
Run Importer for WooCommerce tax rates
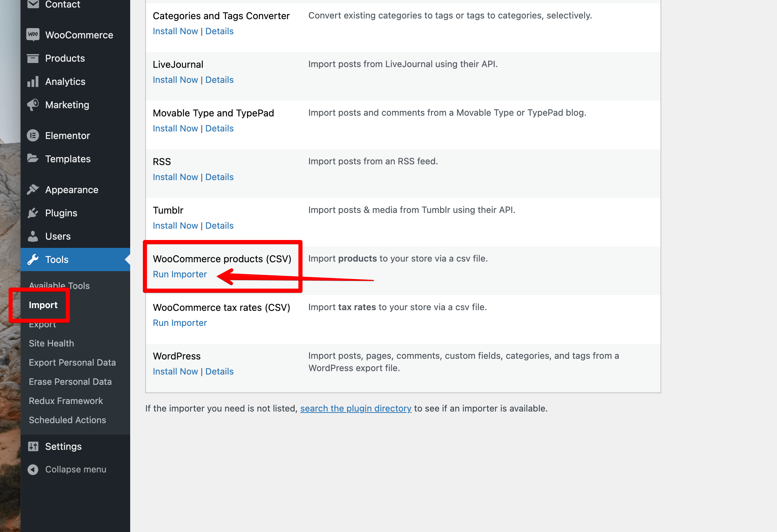(180, 323)
